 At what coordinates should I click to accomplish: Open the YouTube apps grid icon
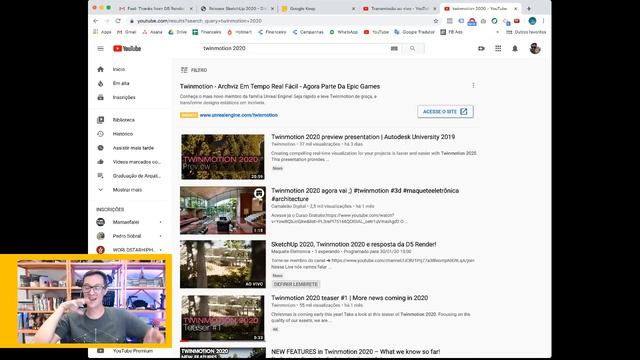(498, 49)
